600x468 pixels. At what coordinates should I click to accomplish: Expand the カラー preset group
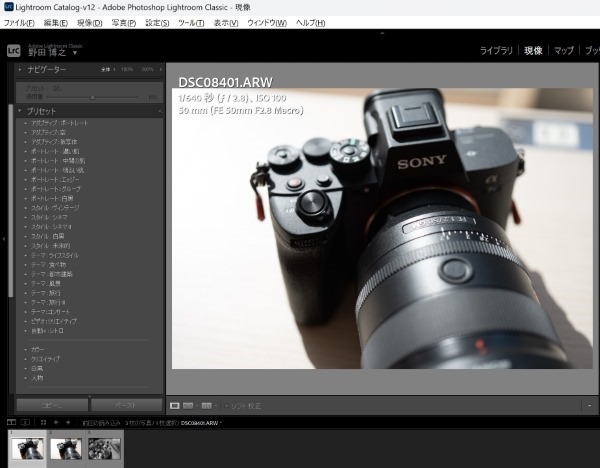pos(39,350)
